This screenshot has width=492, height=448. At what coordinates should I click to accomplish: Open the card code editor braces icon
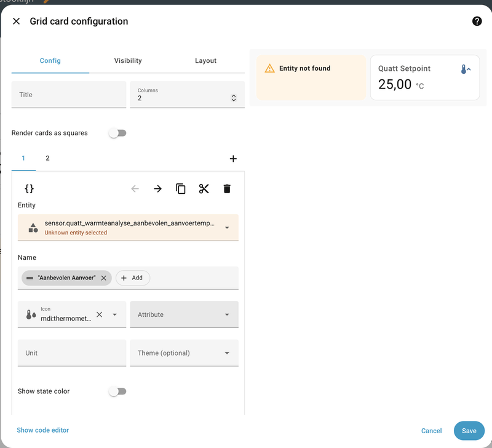29,189
